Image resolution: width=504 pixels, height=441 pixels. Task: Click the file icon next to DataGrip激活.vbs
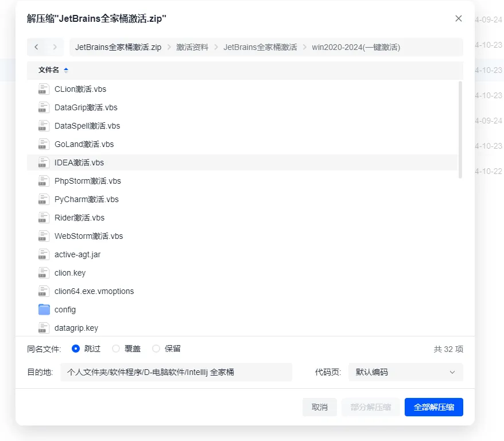pos(44,107)
